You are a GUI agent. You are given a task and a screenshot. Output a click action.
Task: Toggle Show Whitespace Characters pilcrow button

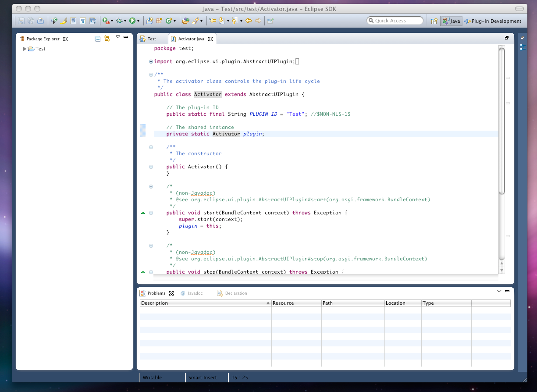[x=82, y=21]
